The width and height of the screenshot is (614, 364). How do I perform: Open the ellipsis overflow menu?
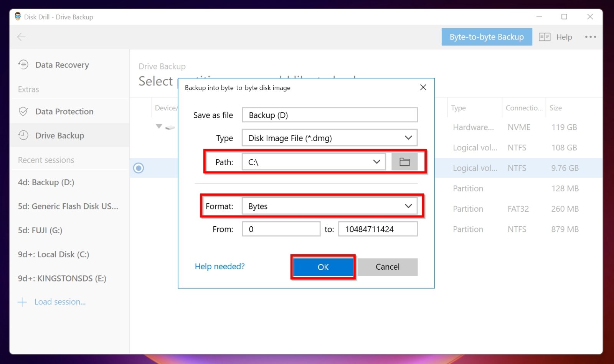point(590,37)
